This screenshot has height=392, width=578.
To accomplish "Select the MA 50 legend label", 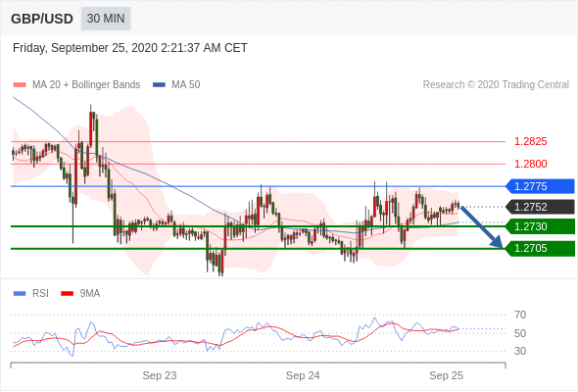I will point(186,85).
